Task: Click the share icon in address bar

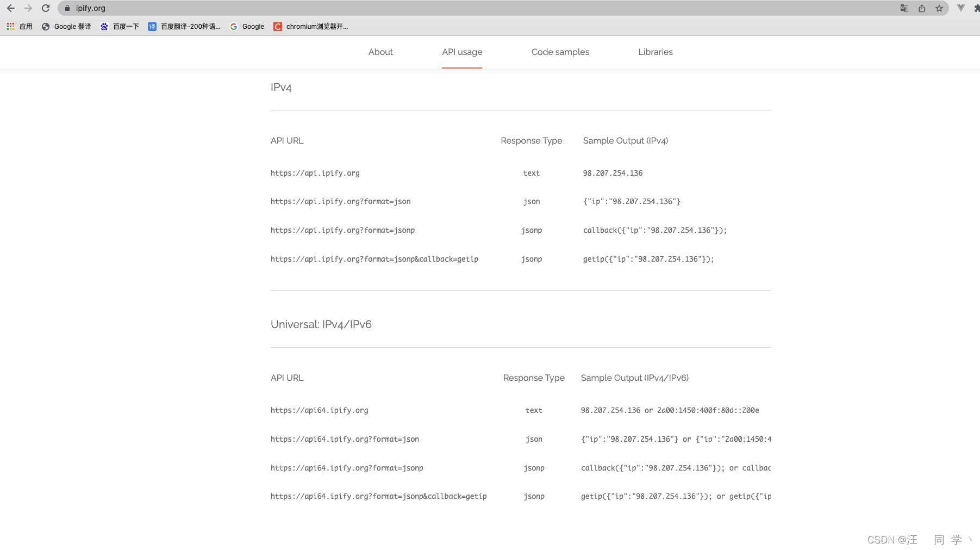Action: click(922, 8)
